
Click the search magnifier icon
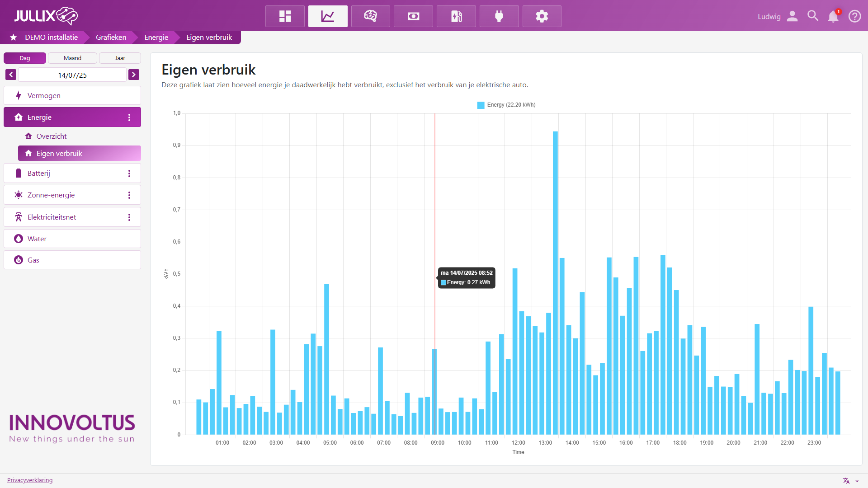(812, 16)
